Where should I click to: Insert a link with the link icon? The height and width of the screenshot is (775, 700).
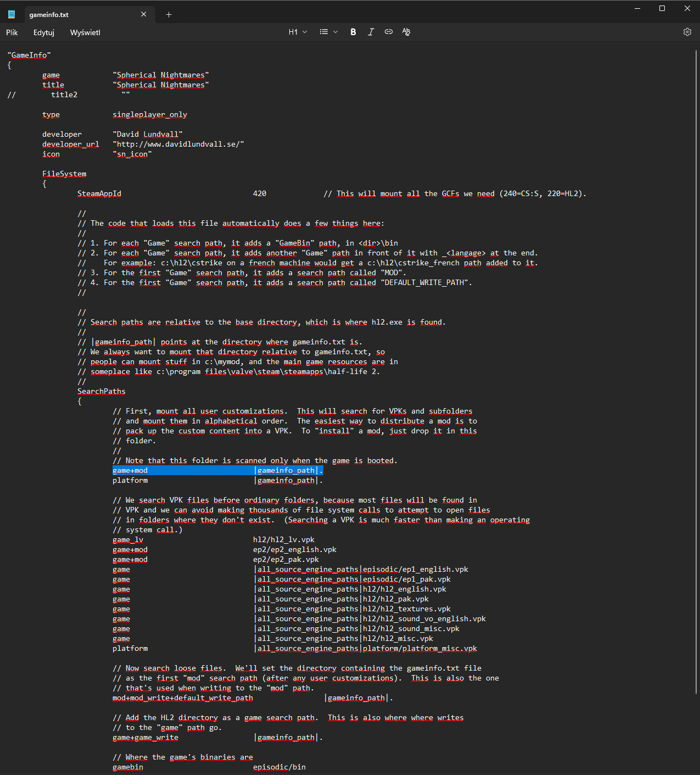coord(389,32)
